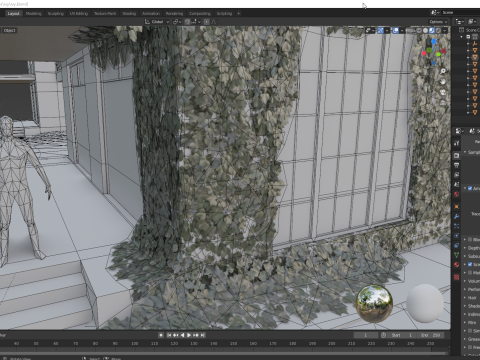Open the Texture properties tab

tap(456, 277)
